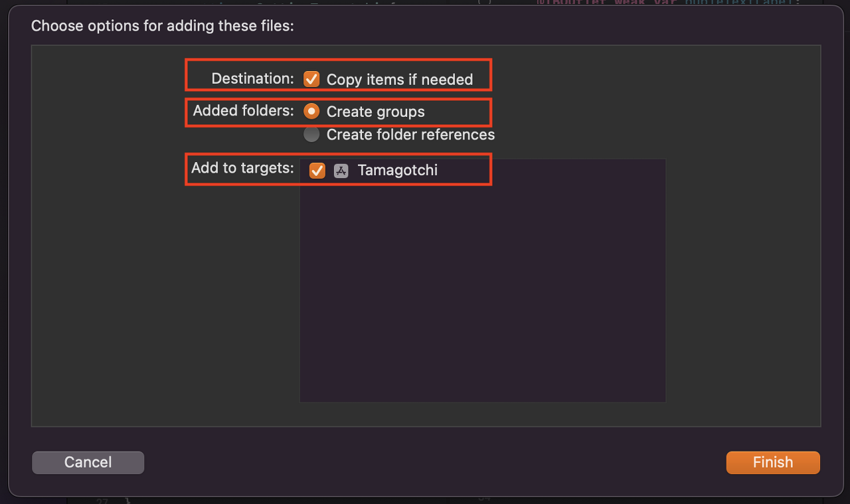Confirm with the Finish button

point(773,462)
